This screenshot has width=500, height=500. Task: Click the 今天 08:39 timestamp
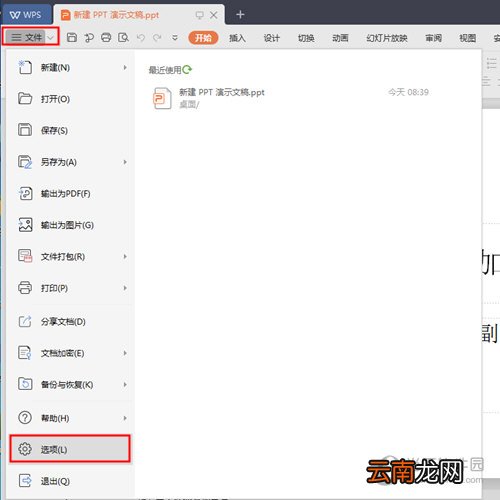click(x=408, y=92)
